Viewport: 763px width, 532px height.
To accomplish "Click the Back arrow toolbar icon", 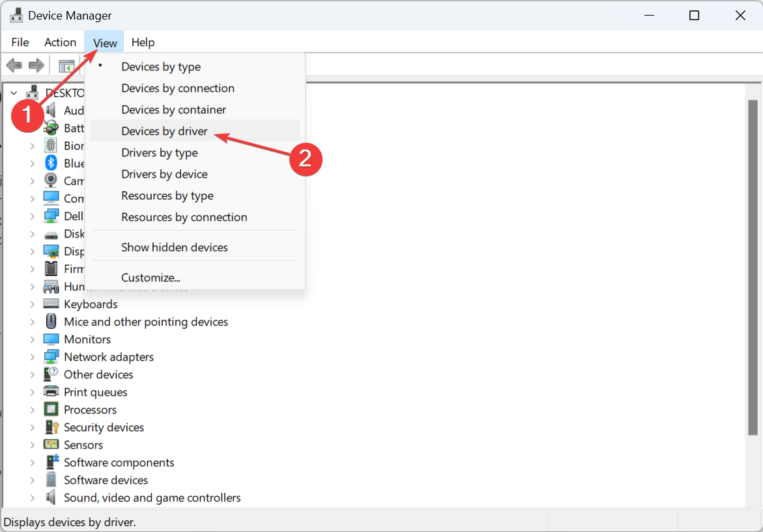I will tap(14, 65).
